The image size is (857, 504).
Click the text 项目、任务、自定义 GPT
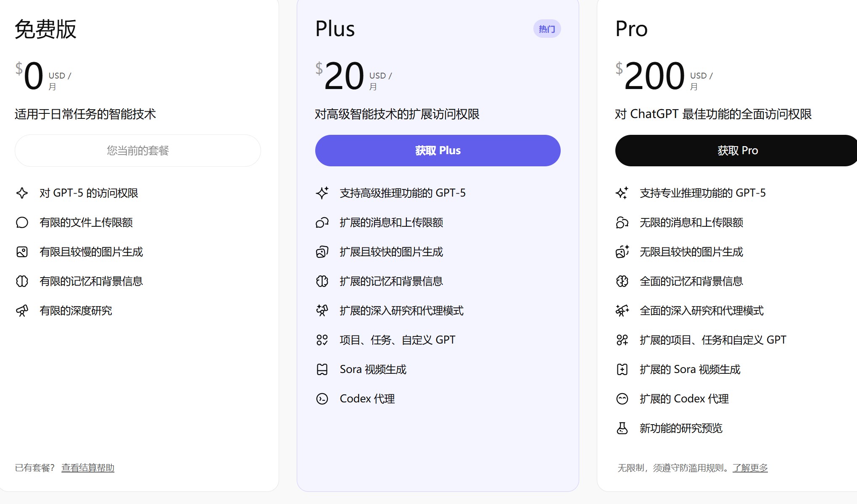click(398, 340)
